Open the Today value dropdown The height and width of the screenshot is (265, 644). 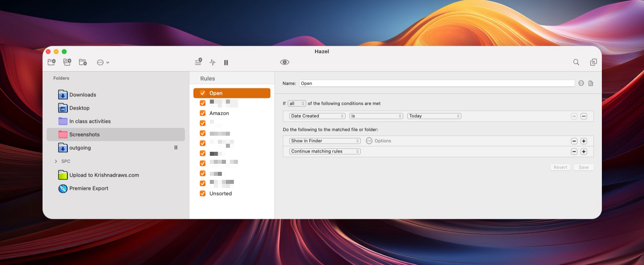(434, 116)
